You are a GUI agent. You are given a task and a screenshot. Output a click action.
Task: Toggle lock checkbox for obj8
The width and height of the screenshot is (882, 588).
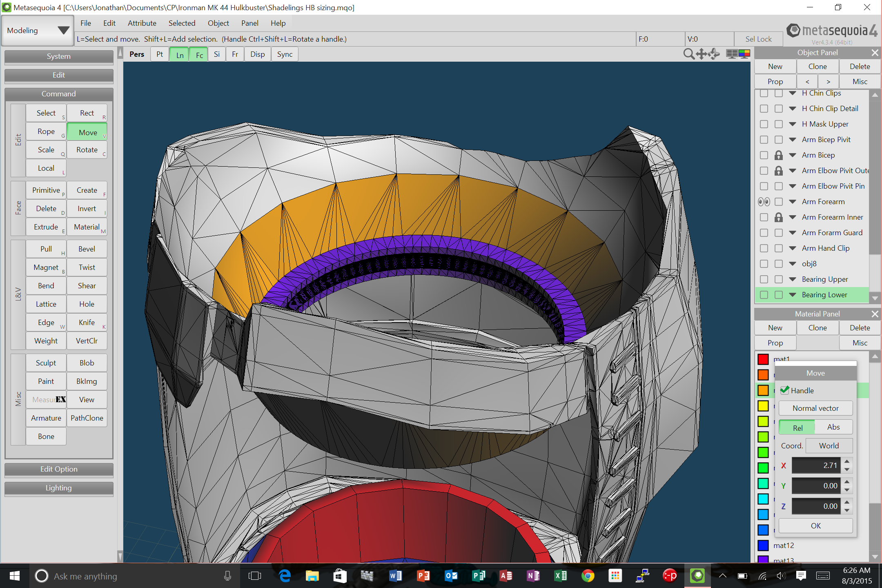click(779, 264)
